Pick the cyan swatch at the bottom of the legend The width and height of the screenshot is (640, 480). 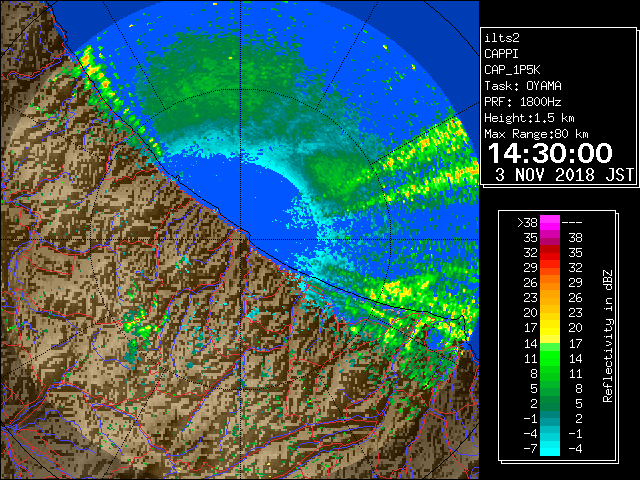coord(550,448)
